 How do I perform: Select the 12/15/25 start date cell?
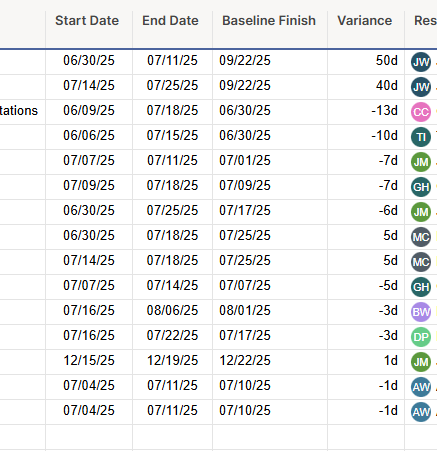tap(89, 362)
